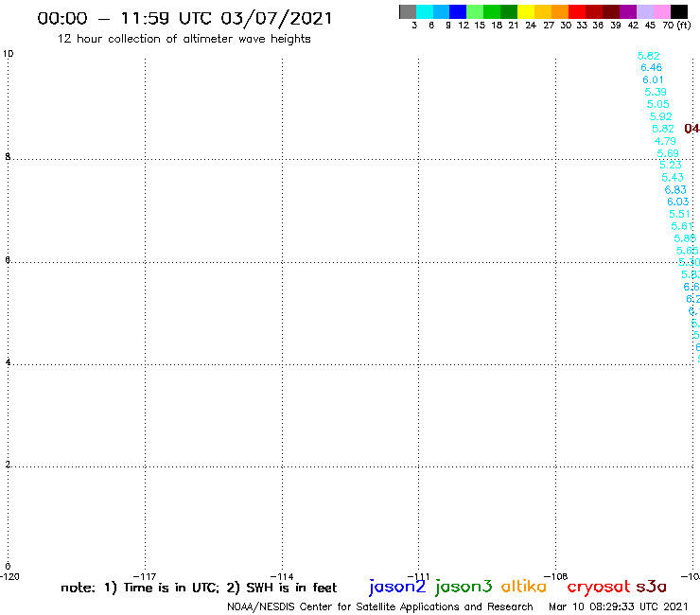700x615 pixels.
Task: Click the latitude axis label 4
Action: pyautogui.click(x=8, y=362)
